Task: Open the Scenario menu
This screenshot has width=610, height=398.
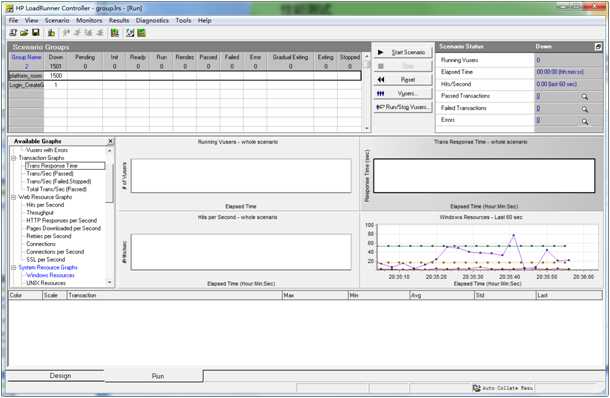Action: pos(57,20)
